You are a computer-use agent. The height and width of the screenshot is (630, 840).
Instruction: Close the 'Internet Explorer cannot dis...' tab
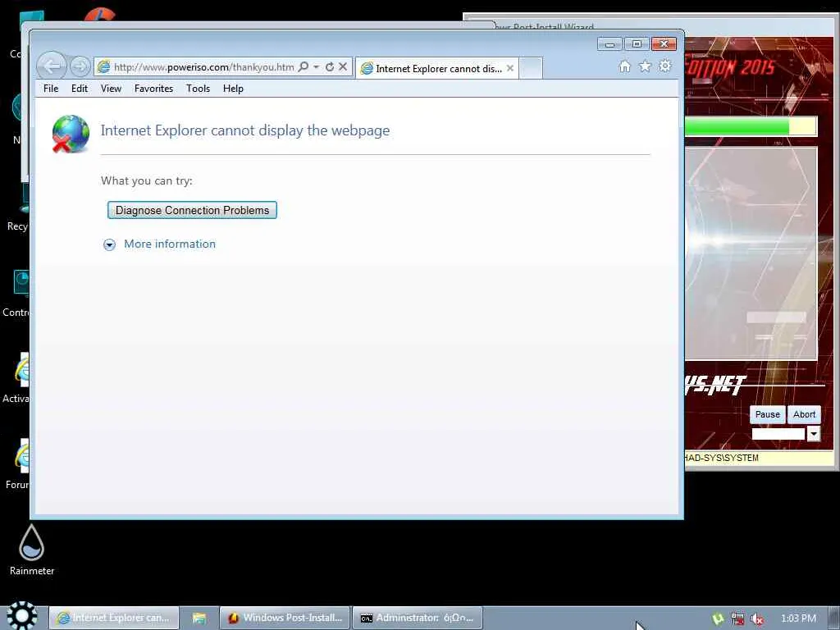pos(510,68)
